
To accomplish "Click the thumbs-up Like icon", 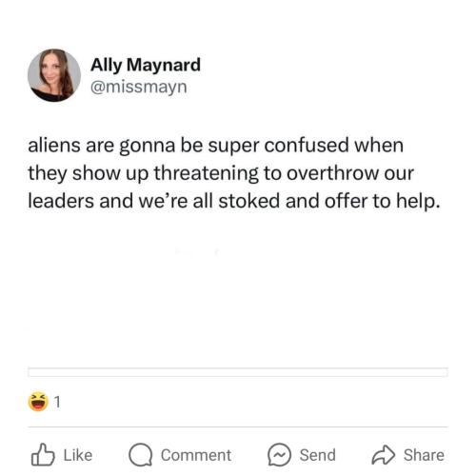I will tap(43, 455).
